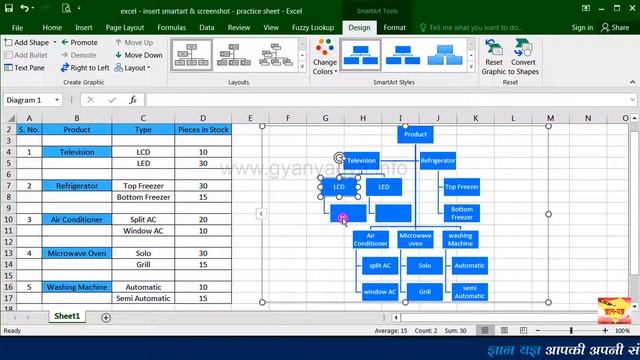Open the SmartArt text pane side arrow
The height and width of the screenshot is (360, 640).
(x=261, y=214)
